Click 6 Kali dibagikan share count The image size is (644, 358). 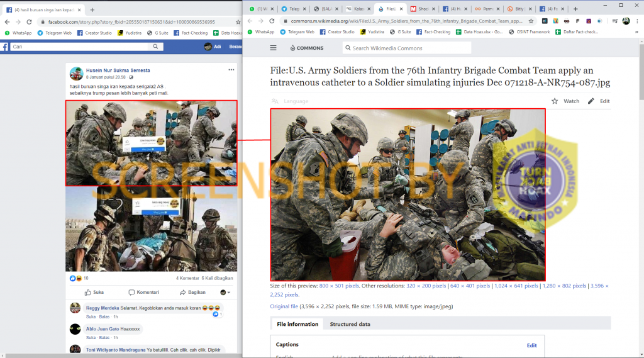coord(217,278)
